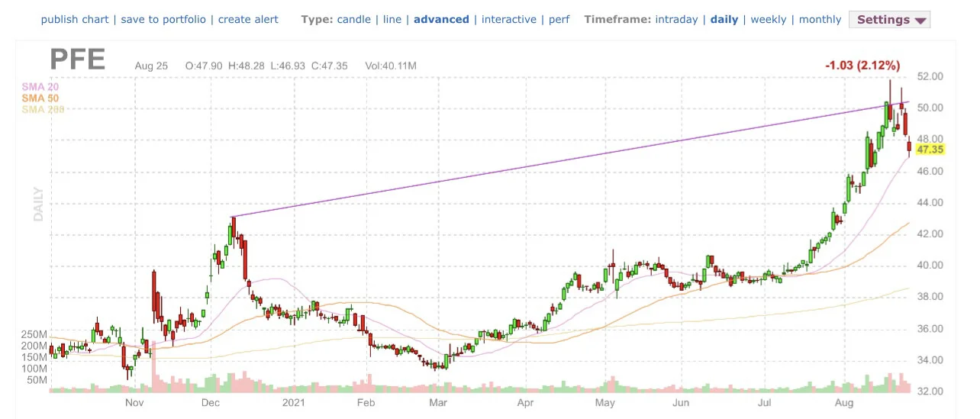The image size is (980, 419).
Task: Switch chart type to candle
Action: (353, 20)
